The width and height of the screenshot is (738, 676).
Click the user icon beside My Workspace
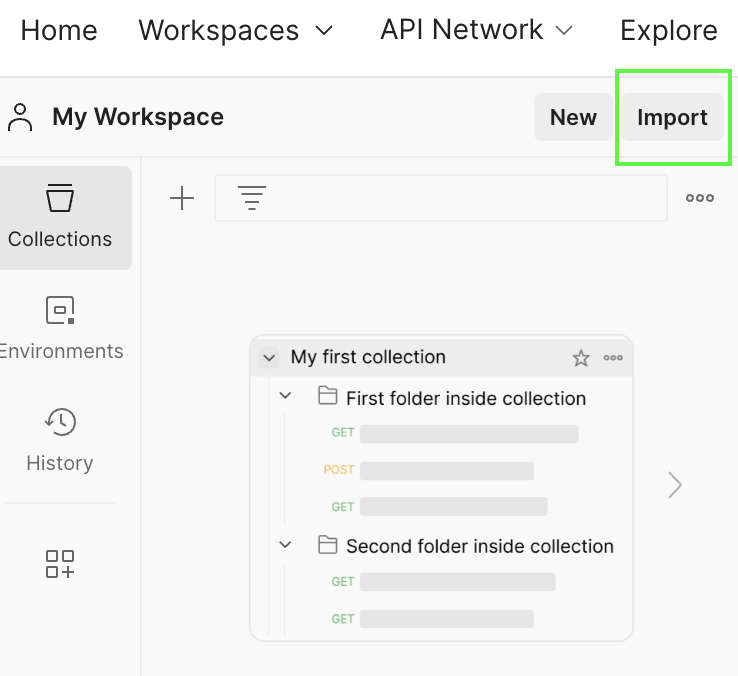(20, 117)
